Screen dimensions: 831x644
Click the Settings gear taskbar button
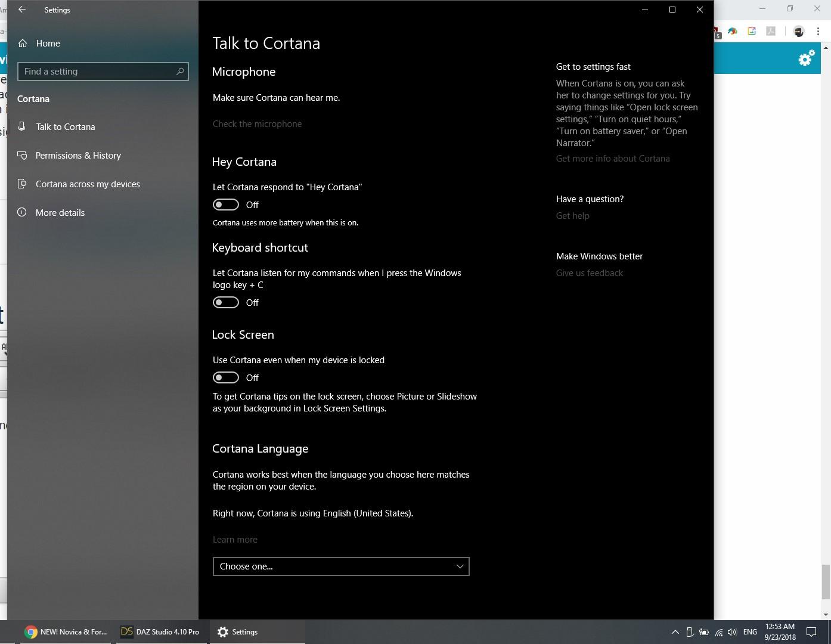coord(257,632)
